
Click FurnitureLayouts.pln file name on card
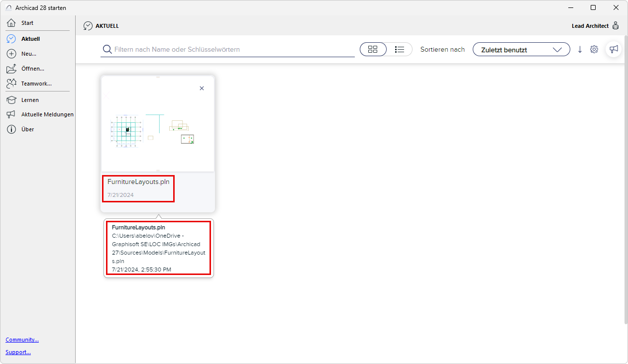pos(138,182)
